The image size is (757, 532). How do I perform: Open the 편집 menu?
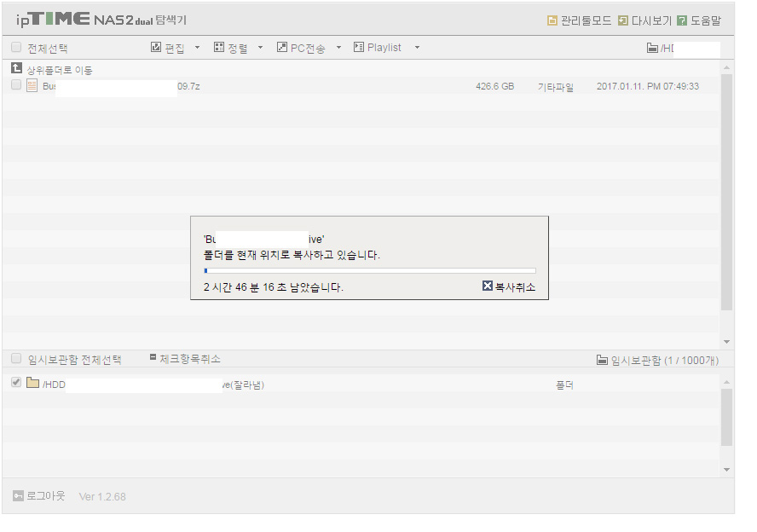175,47
